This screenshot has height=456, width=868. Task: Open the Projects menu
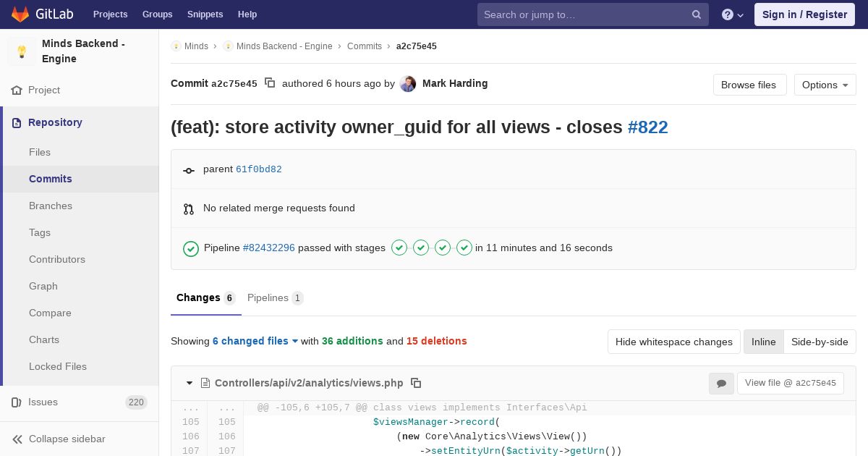pos(111,14)
